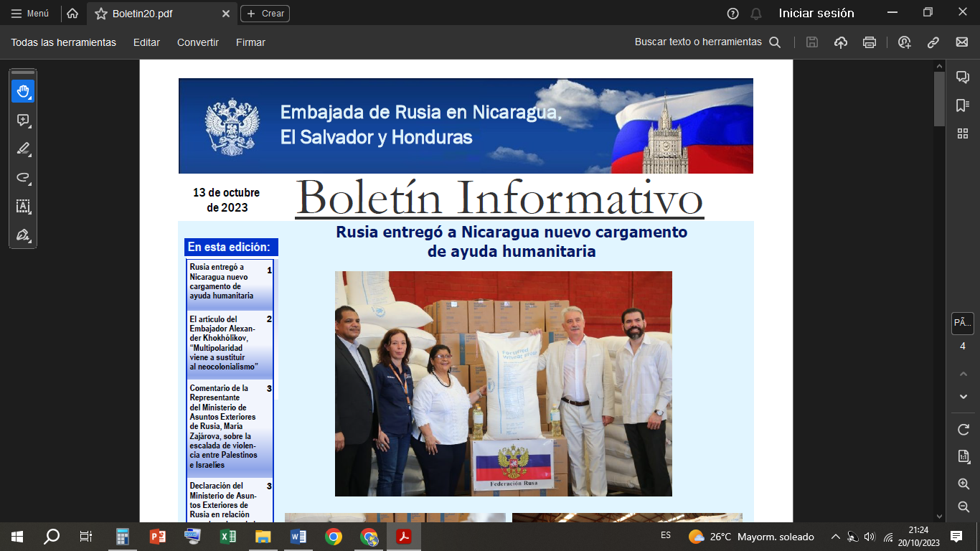Close the Boletin20.pdf tab
The height and width of the screenshot is (551, 980).
coord(226,14)
